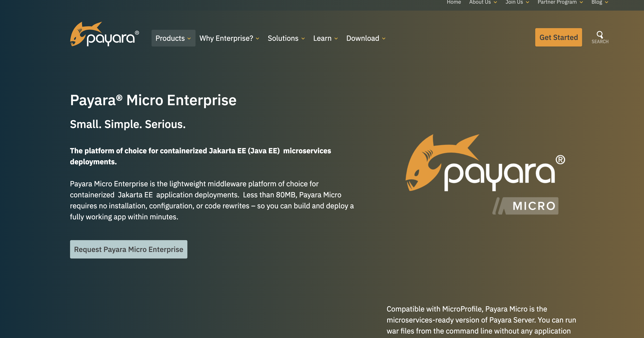This screenshot has width=644, height=338.
Task: Click Request Payara Micro Enterprise button
Action: point(129,249)
